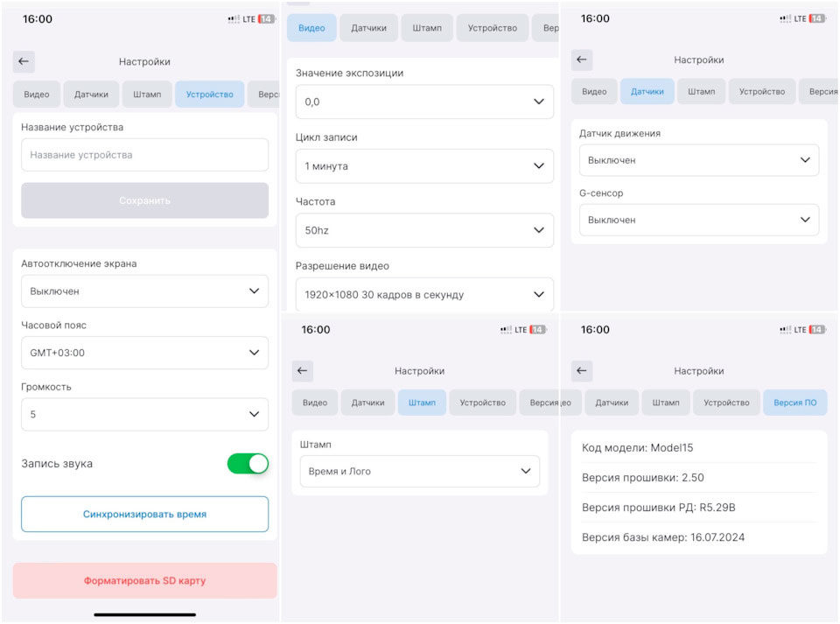The image size is (840, 624).
Task: Select the highlighted Версия ПО tab
Action: click(x=794, y=403)
